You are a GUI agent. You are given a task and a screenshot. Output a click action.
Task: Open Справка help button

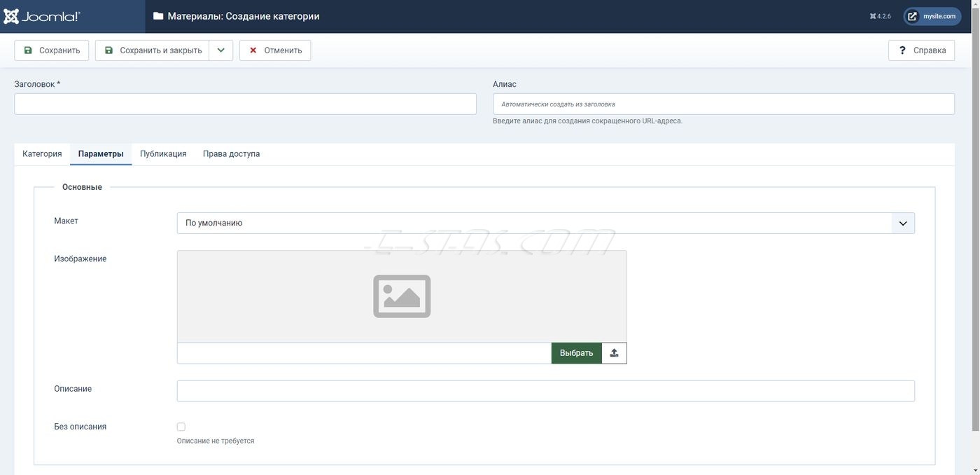point(921,50)
